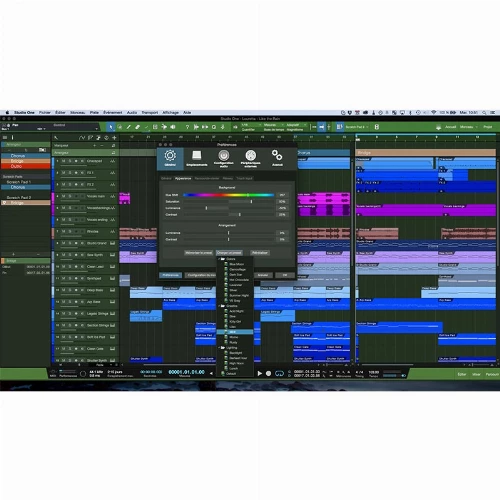Click the Quantize Q icon in toolbar
Image resolution: width=500 pixels, height=500 pixels.
(214, 127)
